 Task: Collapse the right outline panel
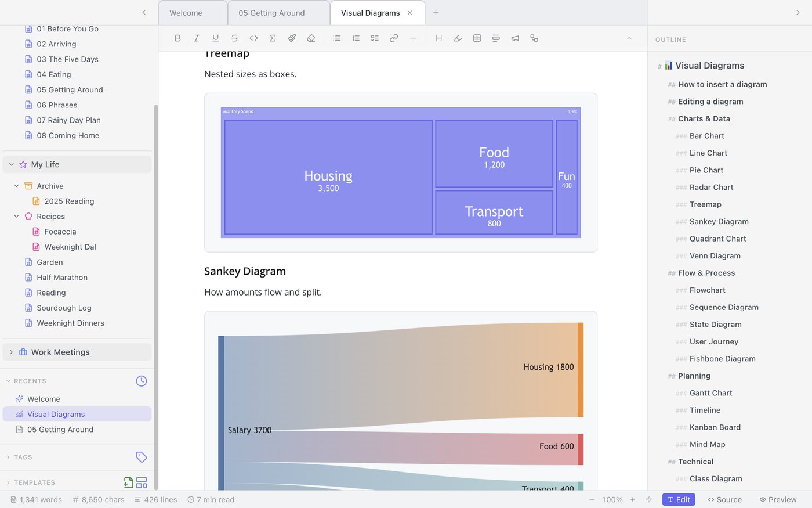click(798, 12)
